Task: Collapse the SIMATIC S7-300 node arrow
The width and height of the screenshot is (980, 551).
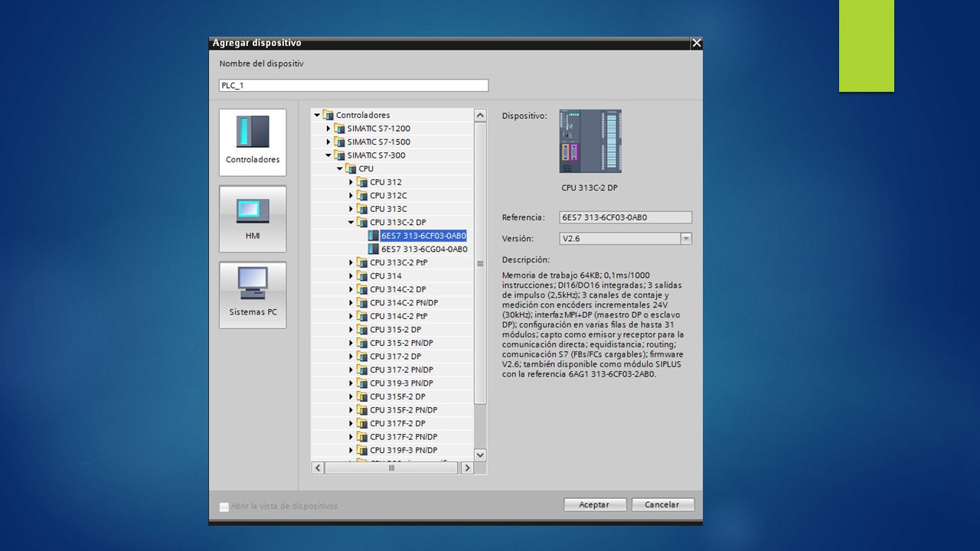Action: (x=328, y=155)
